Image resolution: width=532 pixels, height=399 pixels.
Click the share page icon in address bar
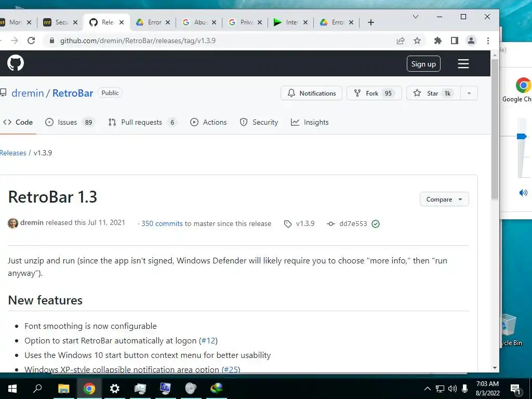point(401,41)
